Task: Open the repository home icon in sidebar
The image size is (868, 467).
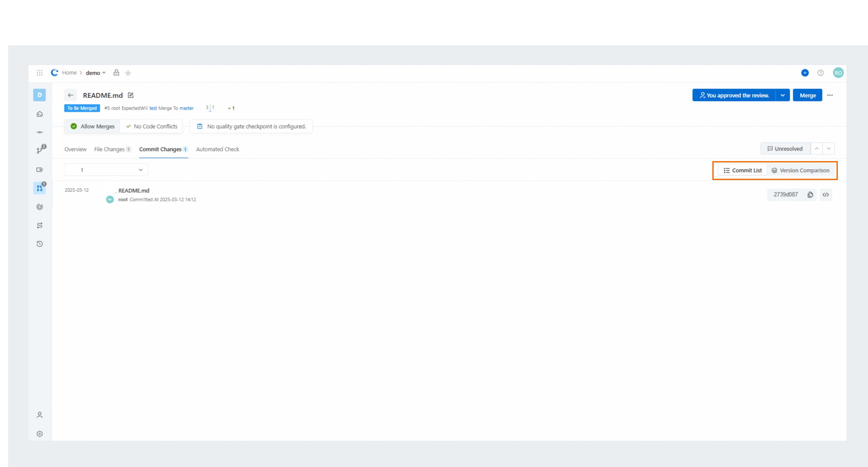Action: (x=39, y=114)
